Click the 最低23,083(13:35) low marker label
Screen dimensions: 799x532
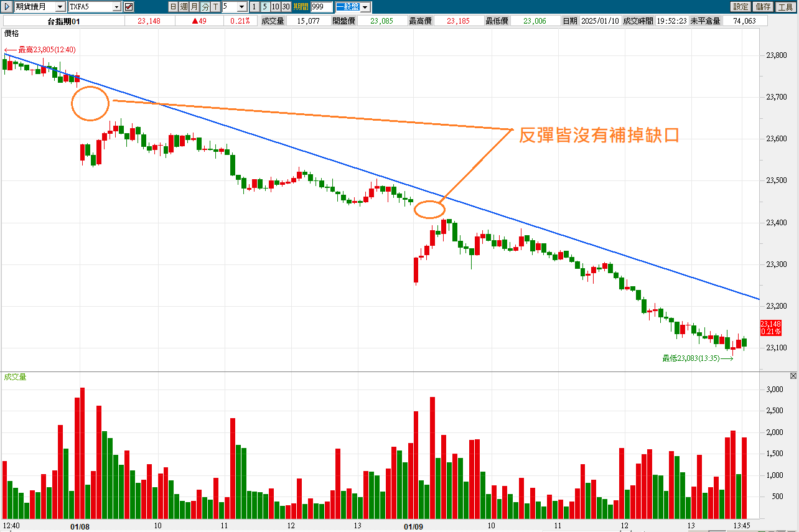click(x=691, y=358)
